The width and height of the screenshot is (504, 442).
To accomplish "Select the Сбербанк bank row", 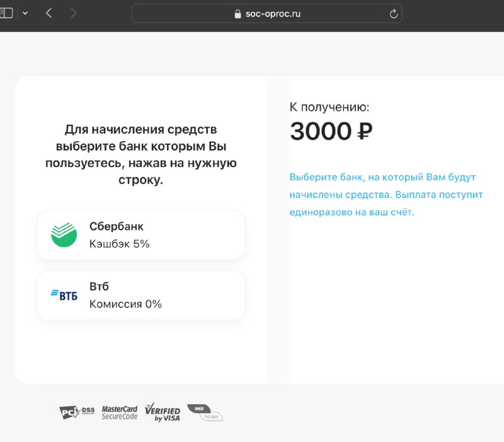I will [x=140, y=235].
